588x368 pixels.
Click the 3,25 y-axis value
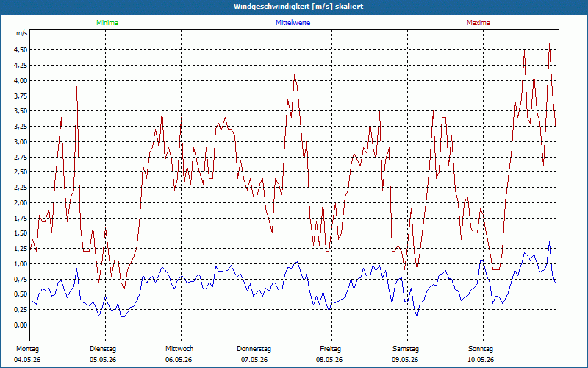21,127
